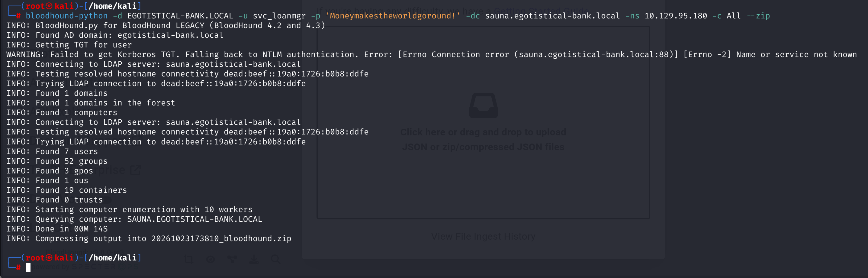Viewport: 868px width, 278px height.
Task: Click the 'Found 0 trusts' line
Action: coord(55,200)
